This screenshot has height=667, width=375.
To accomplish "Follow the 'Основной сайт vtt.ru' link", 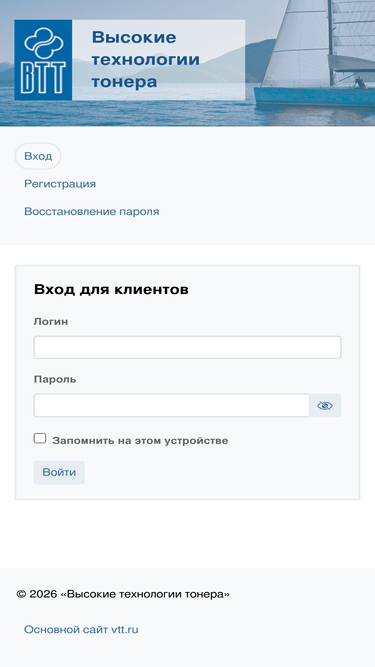I will coord(81,630).
